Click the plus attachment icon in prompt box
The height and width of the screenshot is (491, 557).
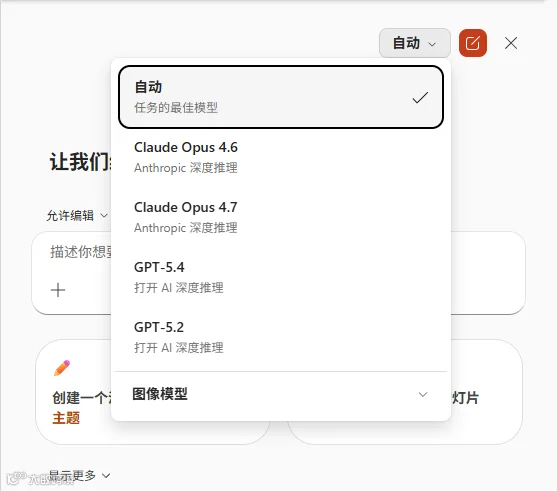pyautogui.click(x=58, y=290)
